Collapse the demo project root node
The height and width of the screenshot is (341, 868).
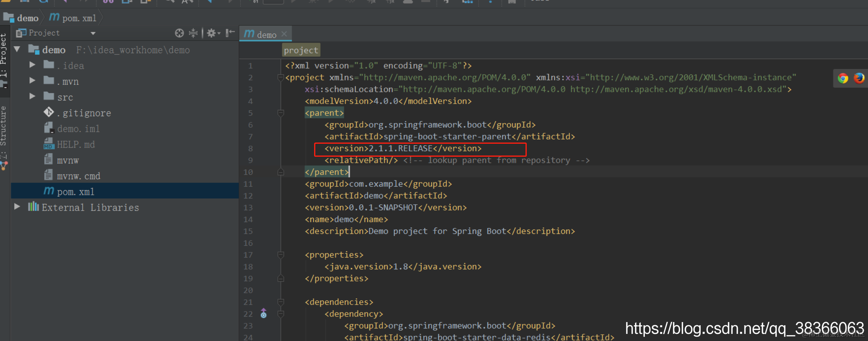click(17, 50)
